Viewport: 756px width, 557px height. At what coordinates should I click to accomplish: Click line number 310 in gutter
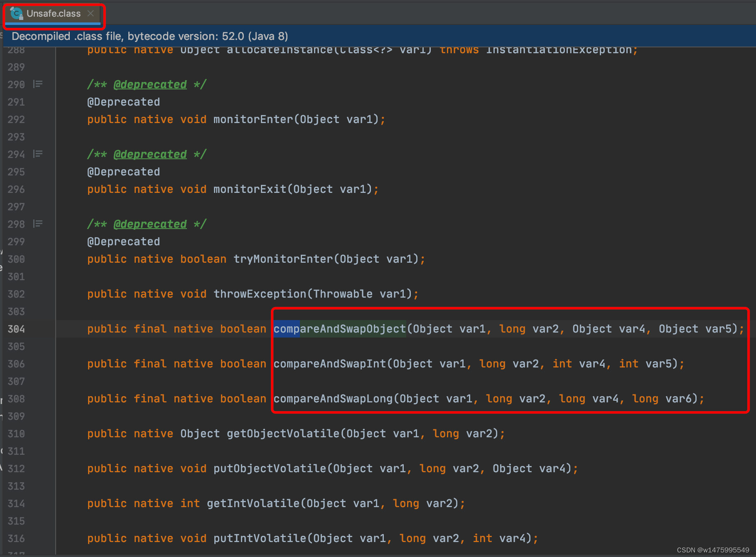tap(16, 434)
